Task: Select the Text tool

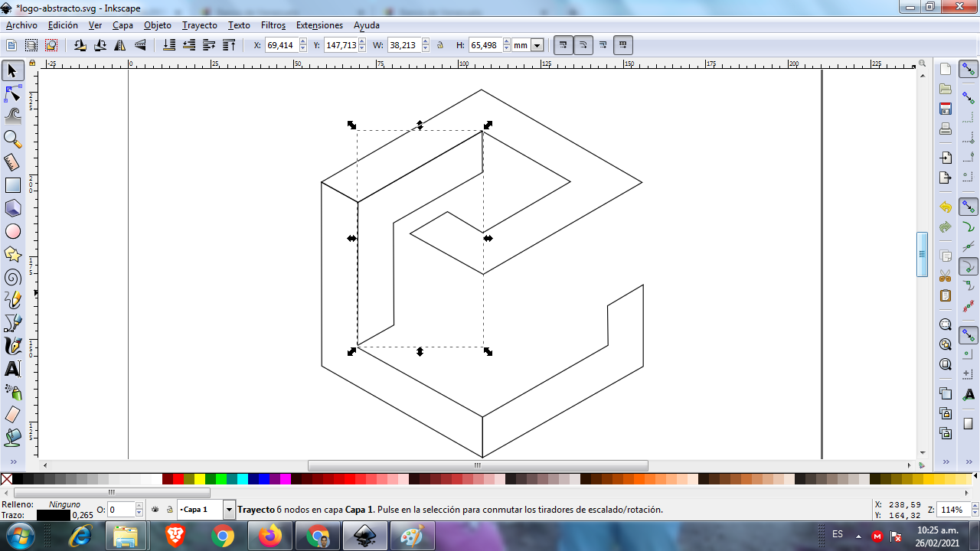Action: [x=12, y=369]
